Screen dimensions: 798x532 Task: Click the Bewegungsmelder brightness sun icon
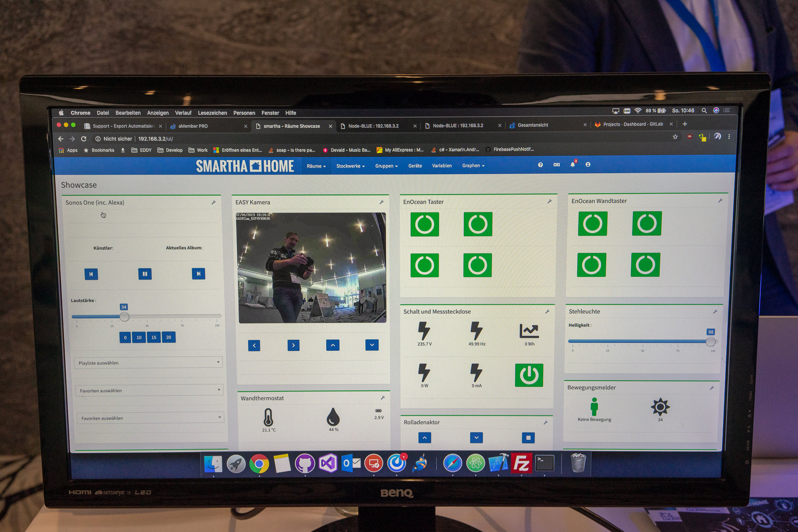click(x=660, y=407)
